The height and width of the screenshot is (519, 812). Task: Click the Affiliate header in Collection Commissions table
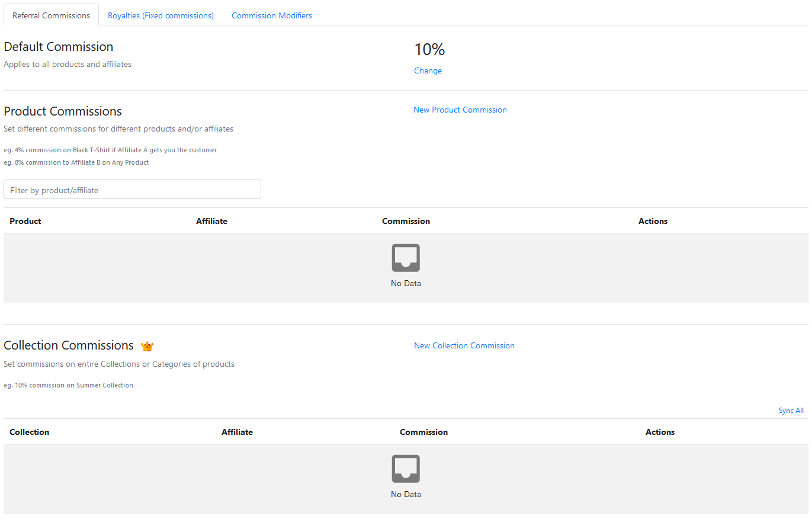pos(237,432)
